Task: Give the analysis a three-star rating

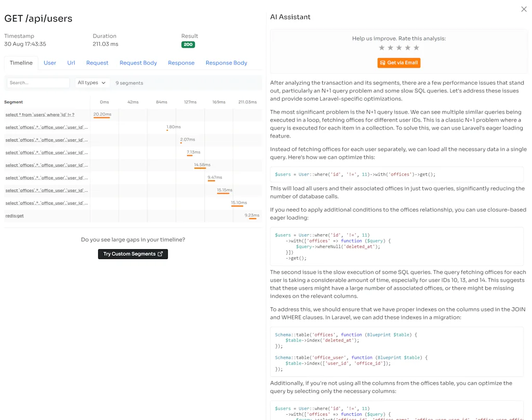Action: 399,47
